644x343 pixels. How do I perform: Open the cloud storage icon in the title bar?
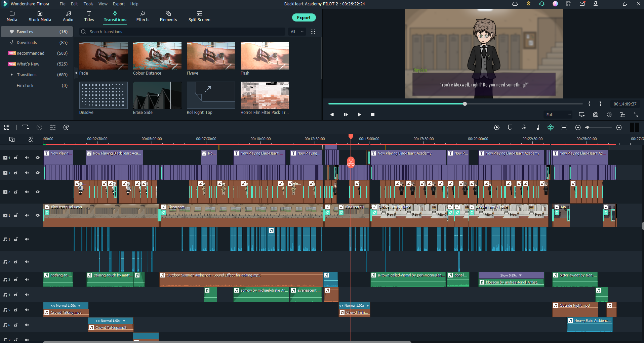pyautogui.click(x=515, y=4)
